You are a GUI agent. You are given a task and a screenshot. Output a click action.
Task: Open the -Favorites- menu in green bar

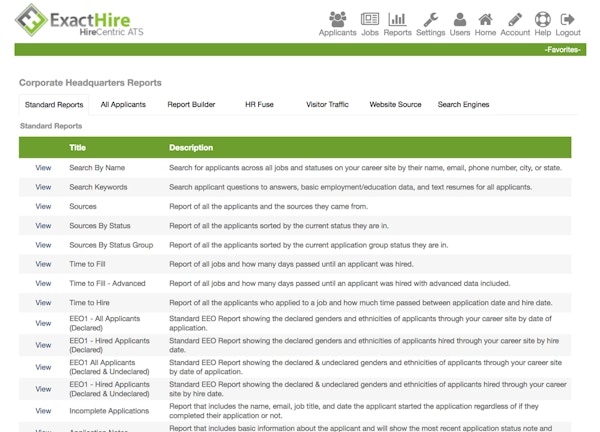(x=562, y=50)
